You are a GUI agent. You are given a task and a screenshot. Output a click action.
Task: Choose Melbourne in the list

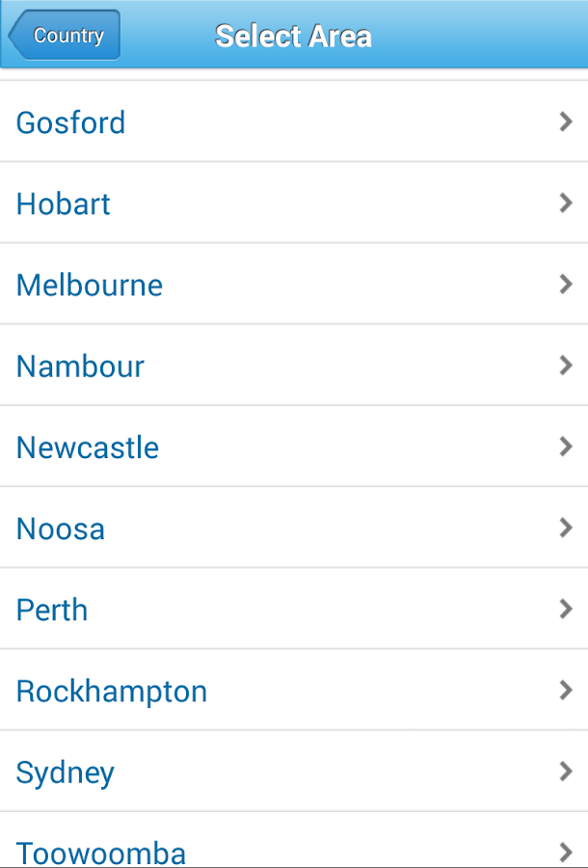pos(90,285)
